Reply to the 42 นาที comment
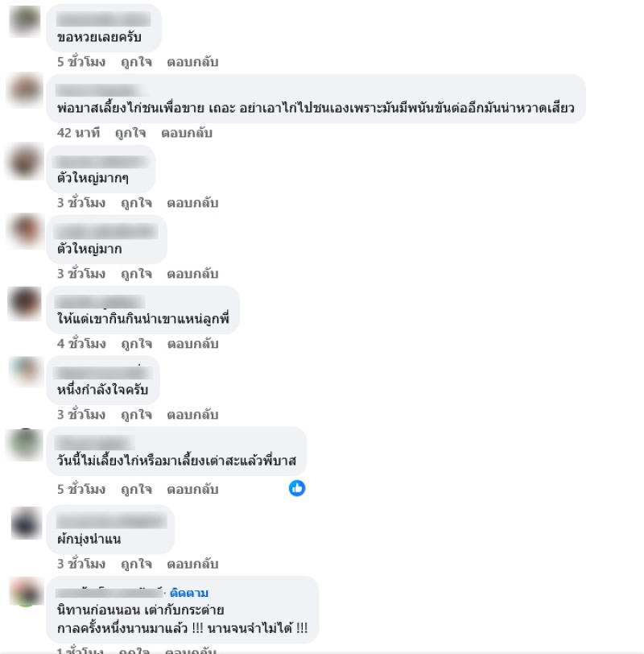644x654 pixels. click(x=187, y=133)
